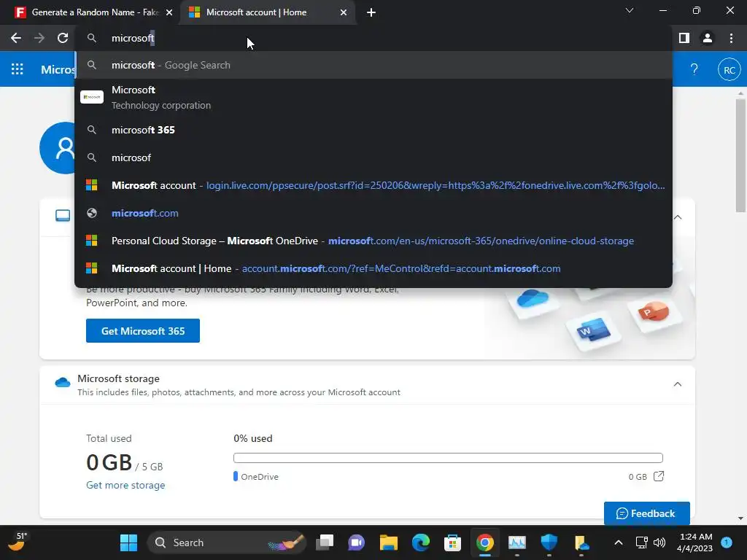Go to the microsoft.com suggestion

pyautogui.click(x=373, y=213)
